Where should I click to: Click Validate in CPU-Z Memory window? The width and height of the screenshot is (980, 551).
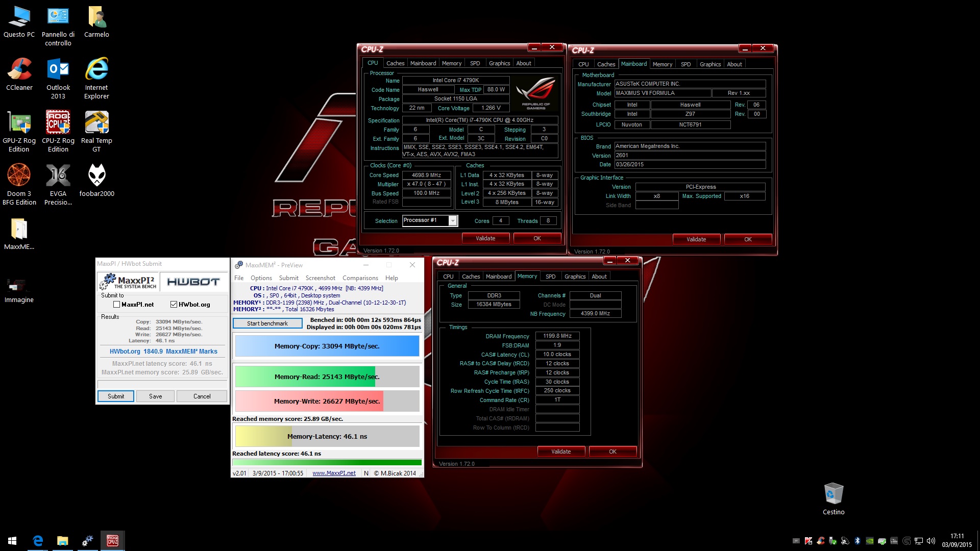click(561, 452)
